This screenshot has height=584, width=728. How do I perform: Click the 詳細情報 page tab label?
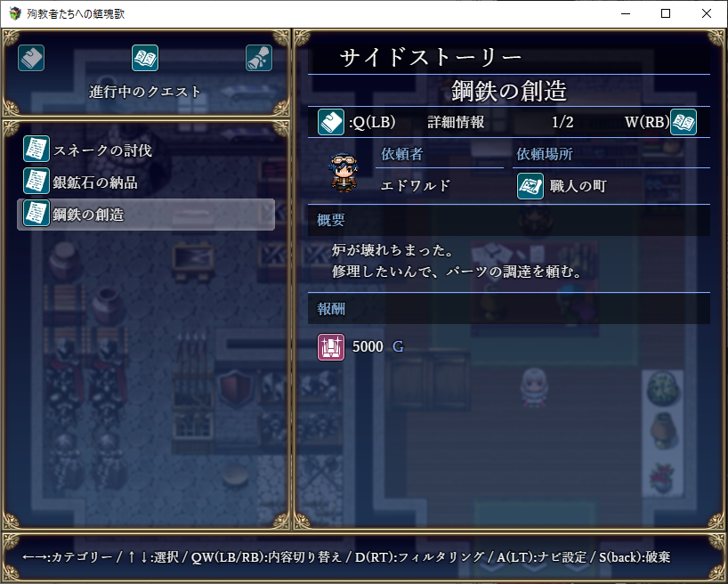point(456,122)
